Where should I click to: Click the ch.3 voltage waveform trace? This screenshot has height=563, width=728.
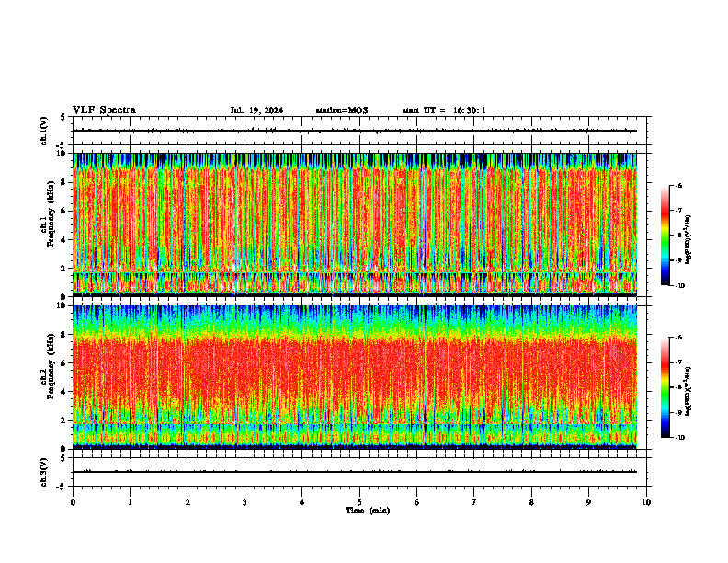355,472
